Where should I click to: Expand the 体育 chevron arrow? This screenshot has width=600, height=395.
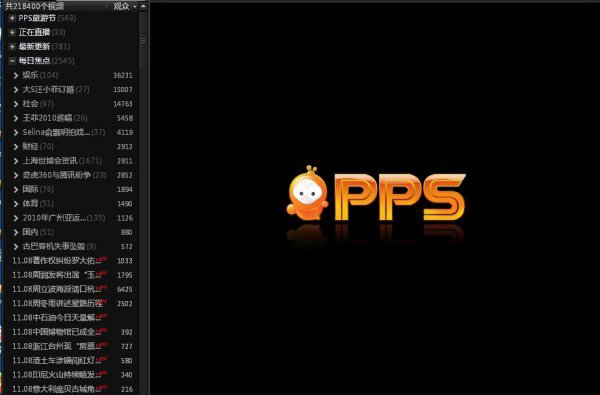click(16, 204)
